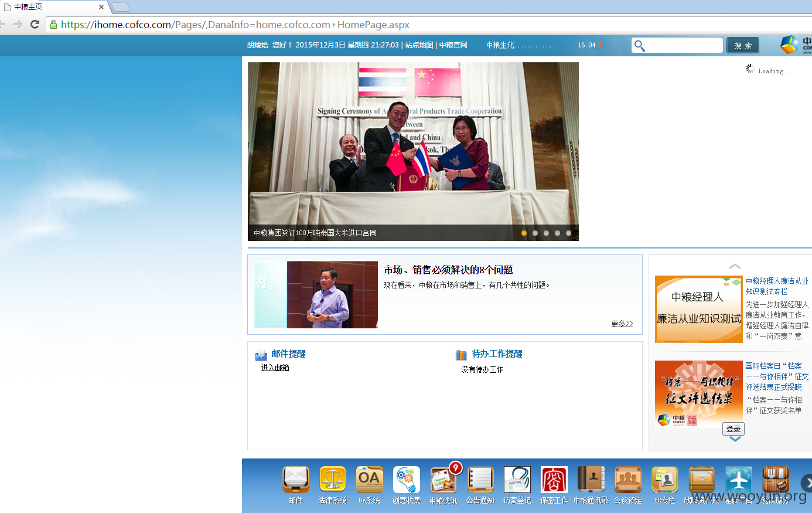
Task: Open the 站点地图 link
Action: (419, 45)
